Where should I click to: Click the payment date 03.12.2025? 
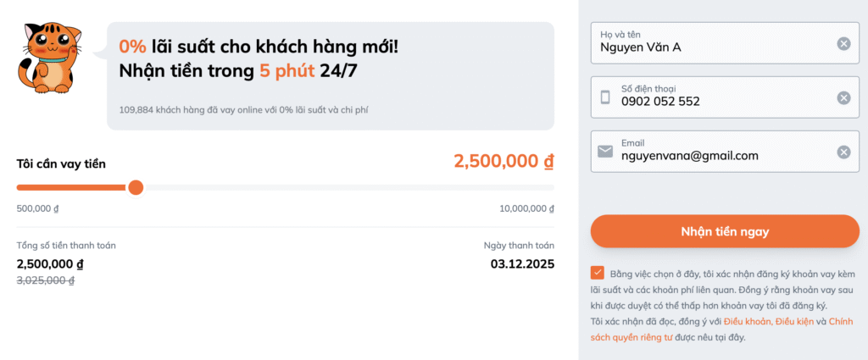[x=522, y=264]
